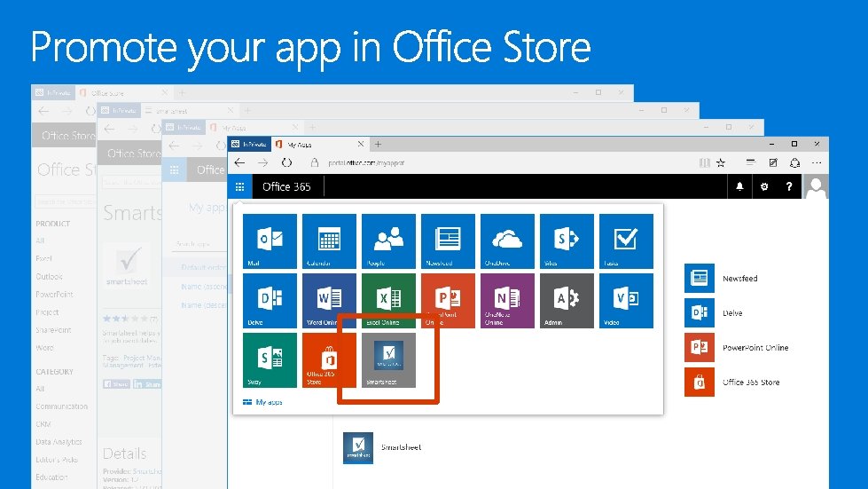Choose SharePoint filter in Office Store window
This screenshot has width=868, height=489.
tap(53, 330)
